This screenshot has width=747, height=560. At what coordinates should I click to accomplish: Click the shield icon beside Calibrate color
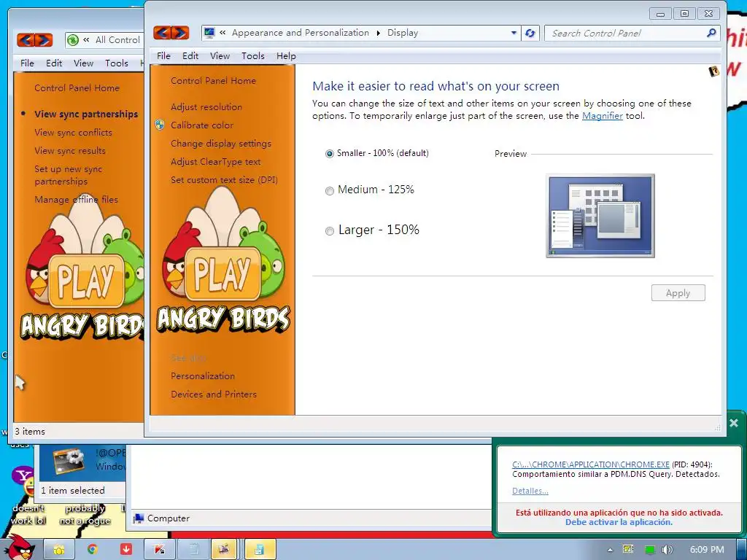[x=160, y=125]
